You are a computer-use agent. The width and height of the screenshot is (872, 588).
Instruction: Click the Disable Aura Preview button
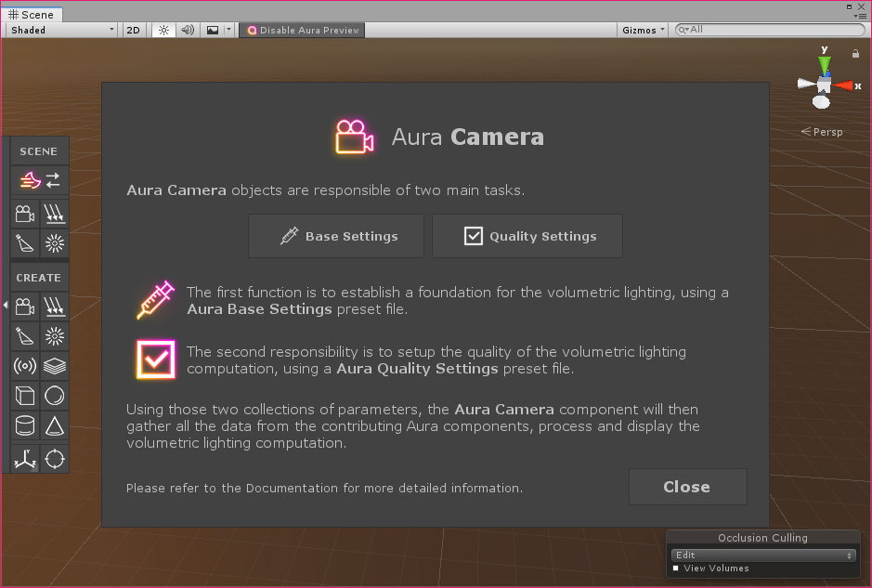click(x=302, y=30)
